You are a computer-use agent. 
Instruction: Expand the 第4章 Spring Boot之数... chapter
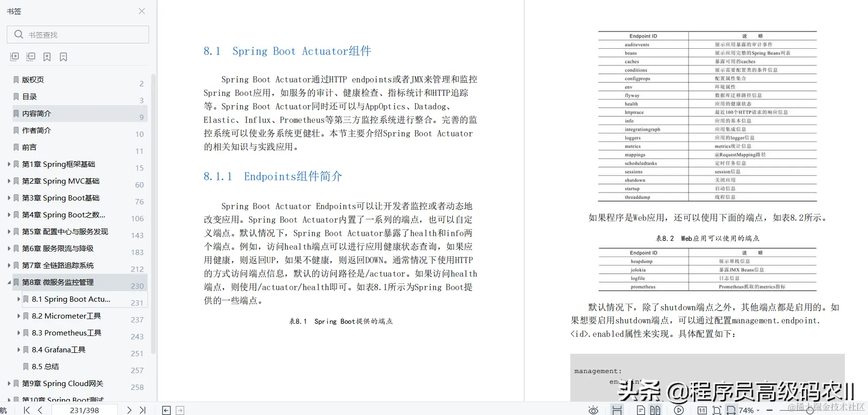point(9,214)
